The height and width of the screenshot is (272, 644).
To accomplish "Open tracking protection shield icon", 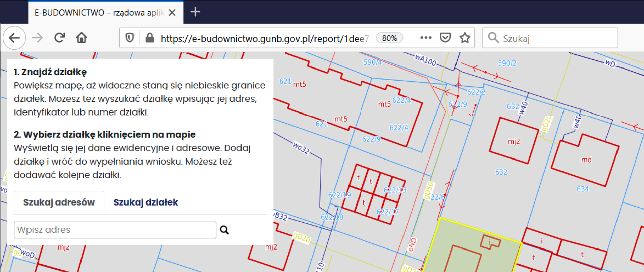I will (x=130, y=38).
